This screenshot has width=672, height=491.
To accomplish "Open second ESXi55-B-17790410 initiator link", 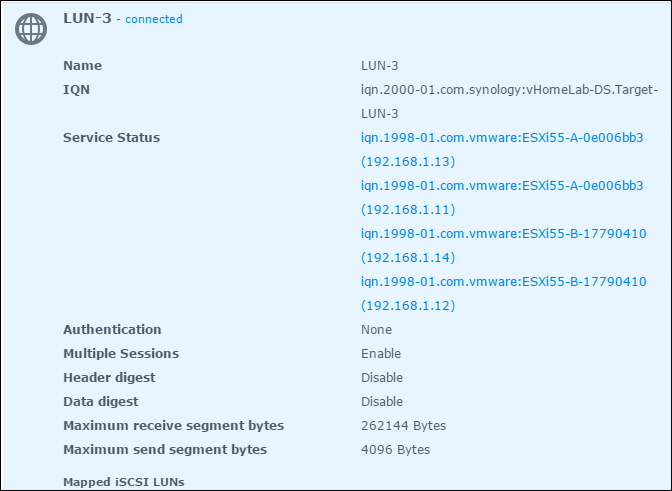I will (504, 281).
